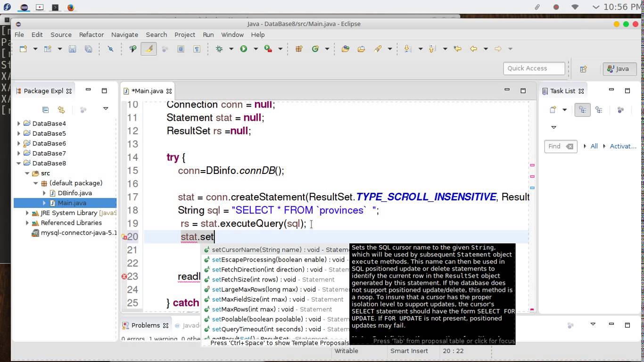Expand the DataBase5 project
644x362 pixels.
[19, 133]
